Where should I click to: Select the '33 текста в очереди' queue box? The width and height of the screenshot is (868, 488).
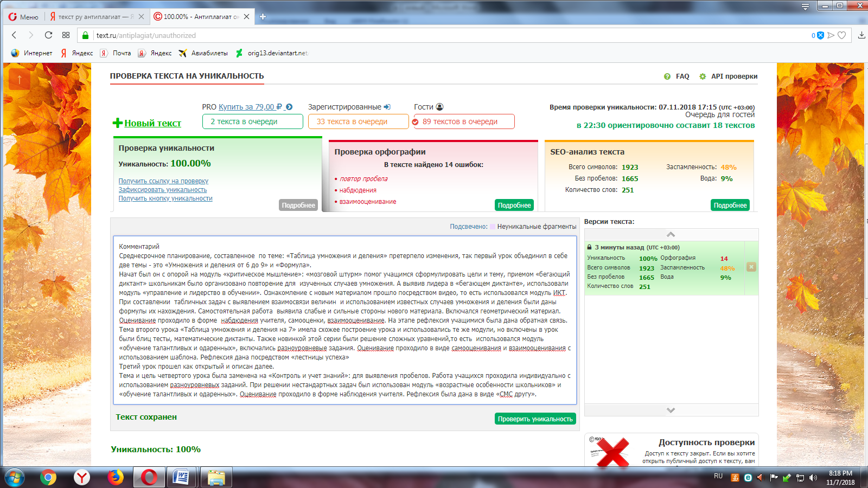coord(359,121)
